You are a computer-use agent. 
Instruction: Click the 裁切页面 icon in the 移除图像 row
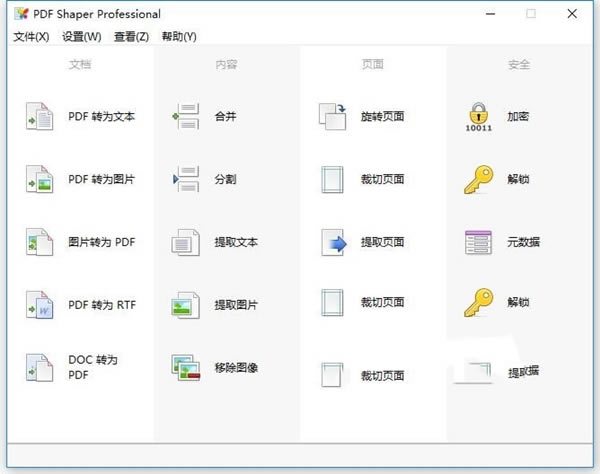point(332,375)
